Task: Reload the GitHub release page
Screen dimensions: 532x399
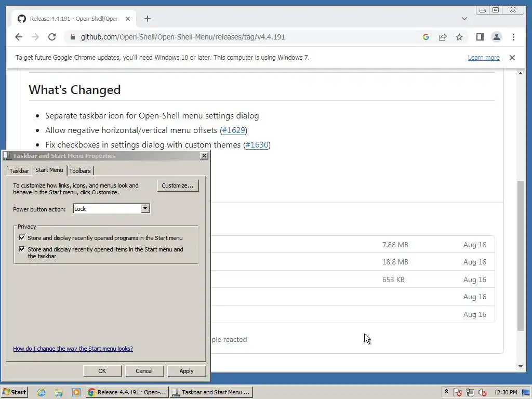Action: (x=52, y=37)
